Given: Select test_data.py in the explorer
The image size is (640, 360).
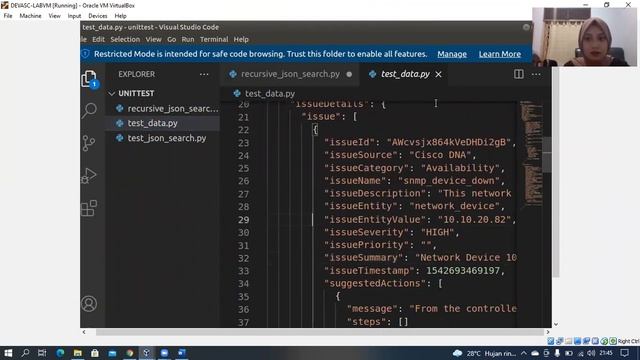Looking at the screenshot, I should point(162,123).
